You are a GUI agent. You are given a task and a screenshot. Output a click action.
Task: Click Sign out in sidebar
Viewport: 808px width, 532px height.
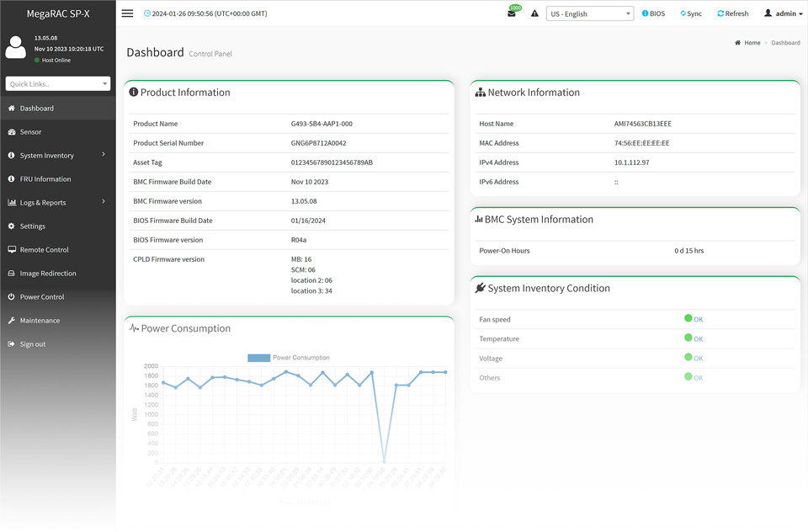click(x=33, y=344)
